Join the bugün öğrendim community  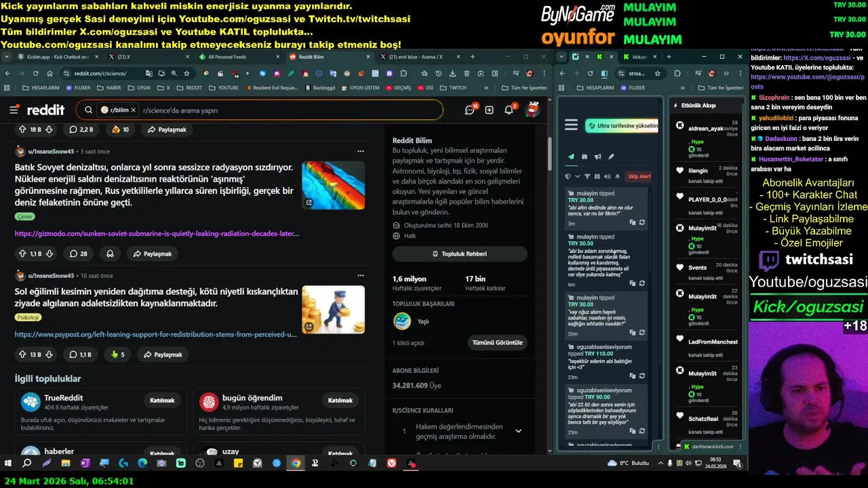point(340,400)
